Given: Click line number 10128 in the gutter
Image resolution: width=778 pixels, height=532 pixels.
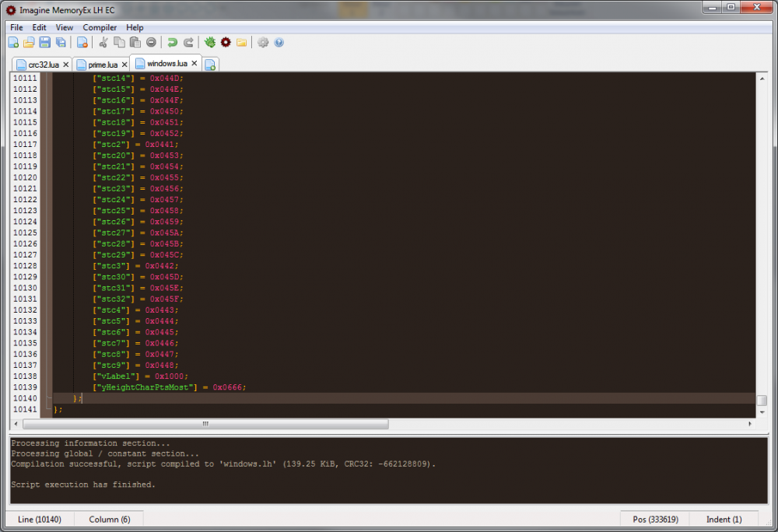Looking at the screenshot, I should [x=25, y=266].
